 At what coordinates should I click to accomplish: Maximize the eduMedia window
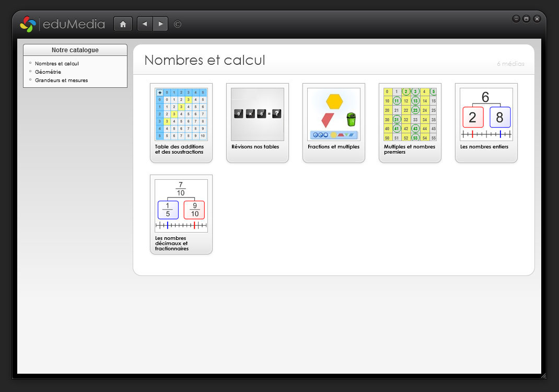(x=526, y=19)
